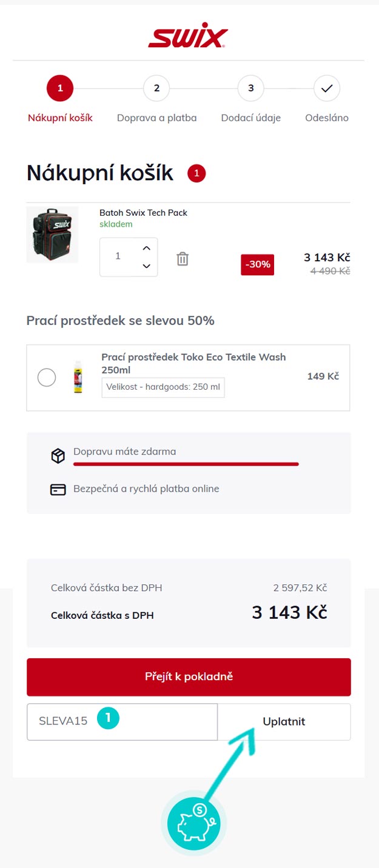Click the secure payment card icon
Screen dimensions: 379x868
[58, 489]
